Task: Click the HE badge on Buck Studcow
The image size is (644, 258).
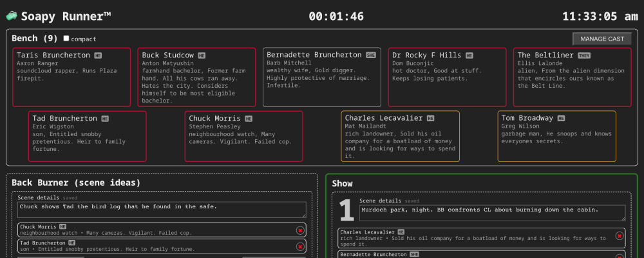Action: click(202, 55)
